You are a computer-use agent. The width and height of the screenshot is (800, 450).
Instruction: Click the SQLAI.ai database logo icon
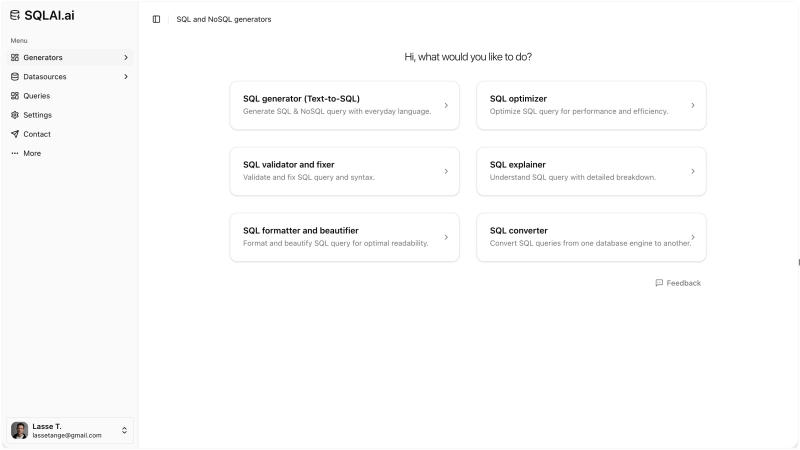coord(15,15)
